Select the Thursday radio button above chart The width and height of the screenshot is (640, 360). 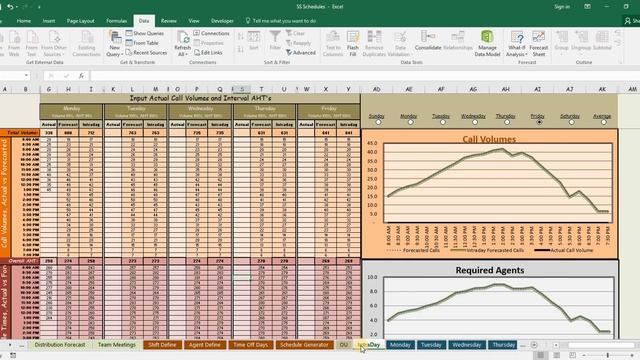[x=507, y=122]
